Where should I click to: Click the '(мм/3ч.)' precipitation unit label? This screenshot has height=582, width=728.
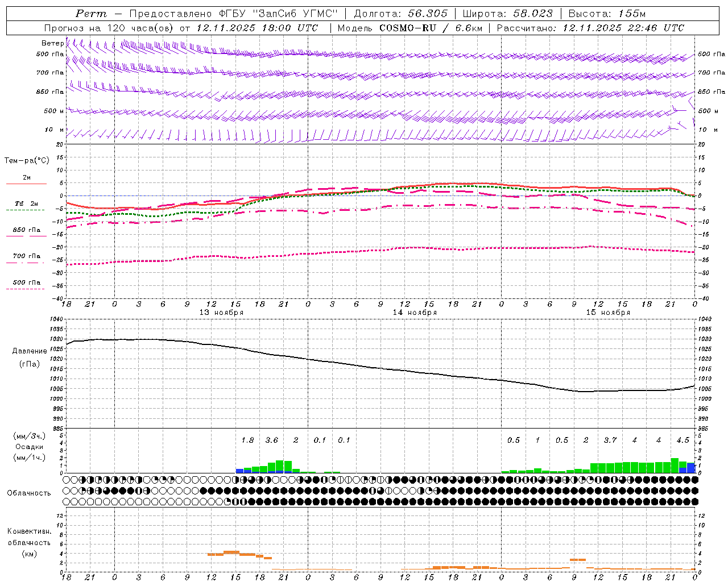pyautogui.click(x=30, y=436)
